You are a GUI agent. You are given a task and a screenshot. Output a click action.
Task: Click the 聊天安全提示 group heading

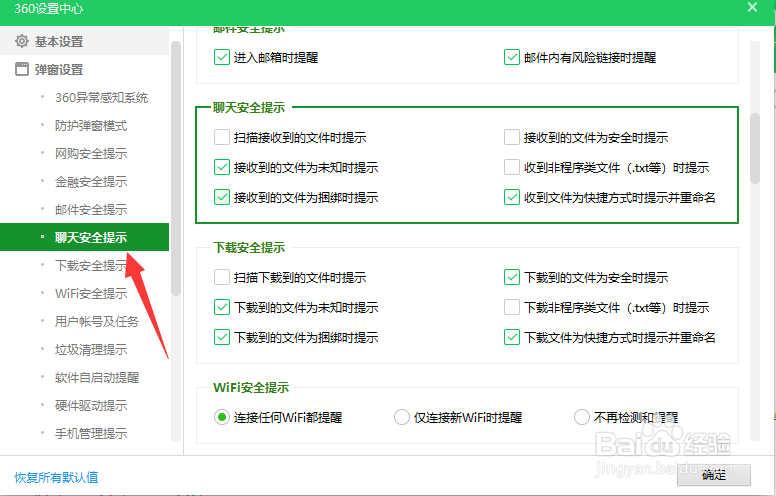[x=249, y=107]
